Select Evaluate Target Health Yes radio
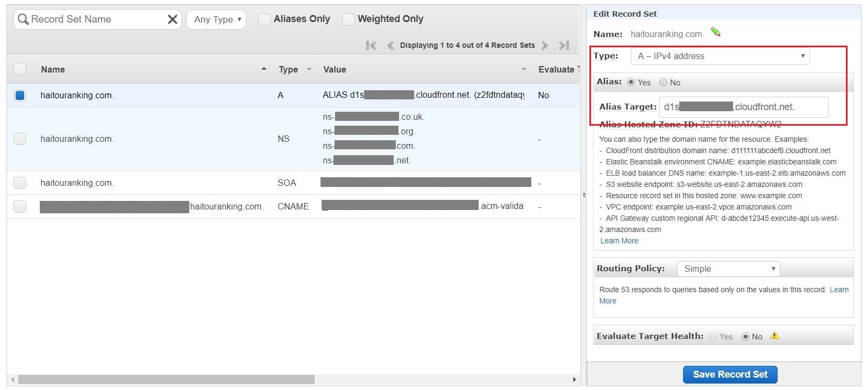This screenshot has width=868, height=390. (713, 336)
